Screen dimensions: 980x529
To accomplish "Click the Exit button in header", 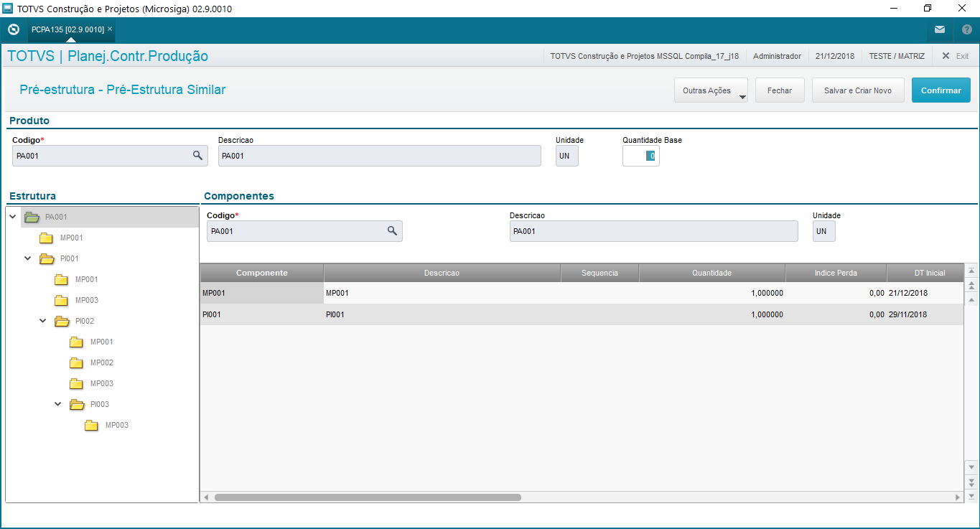I will 956,56.
